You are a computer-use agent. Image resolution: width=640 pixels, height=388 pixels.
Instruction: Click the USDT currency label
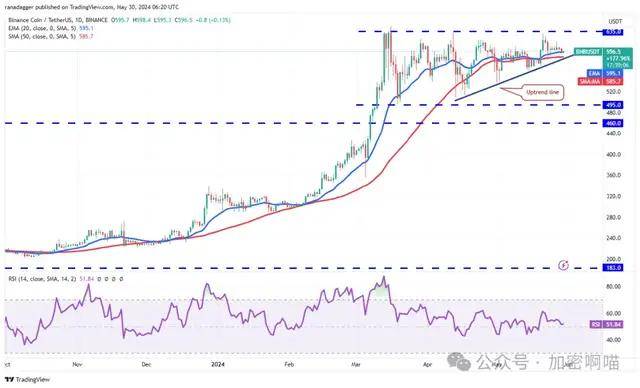tap(615, 21)
